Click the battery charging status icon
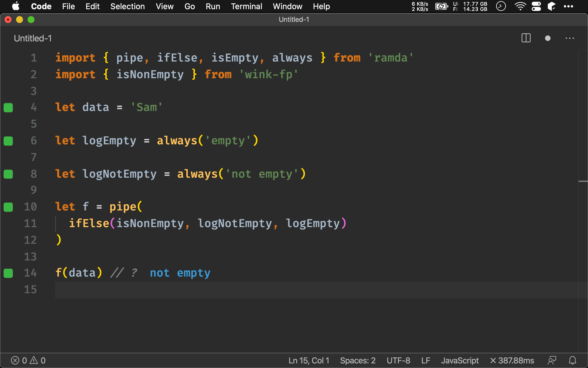The image size is (588, 368). 441,6
